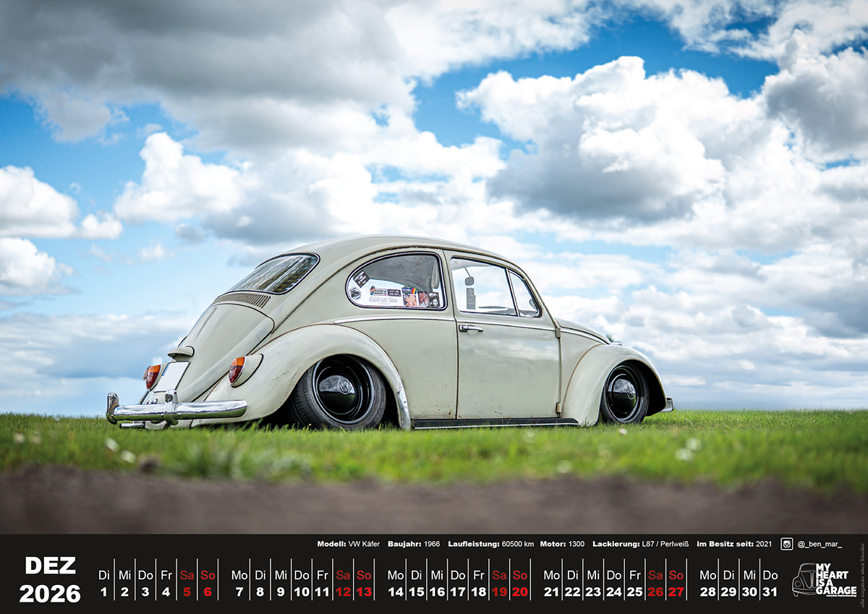The width and height of the screenshot is (868, 614).
Task: Pick day 24 in the calendar strip
Action: pyautogui.click(x=613, y=592)
